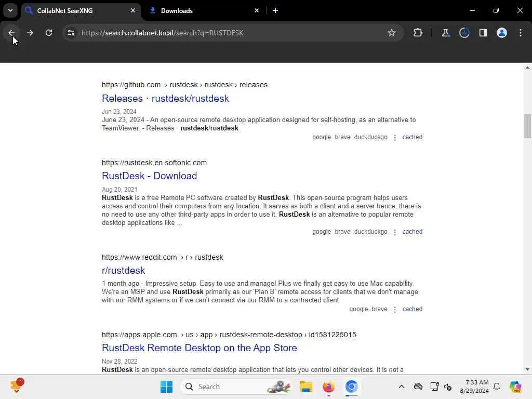Click the display/network tray icon
Image resolution: width=532 pixels, height=399 pixels.
click(434, 387)
